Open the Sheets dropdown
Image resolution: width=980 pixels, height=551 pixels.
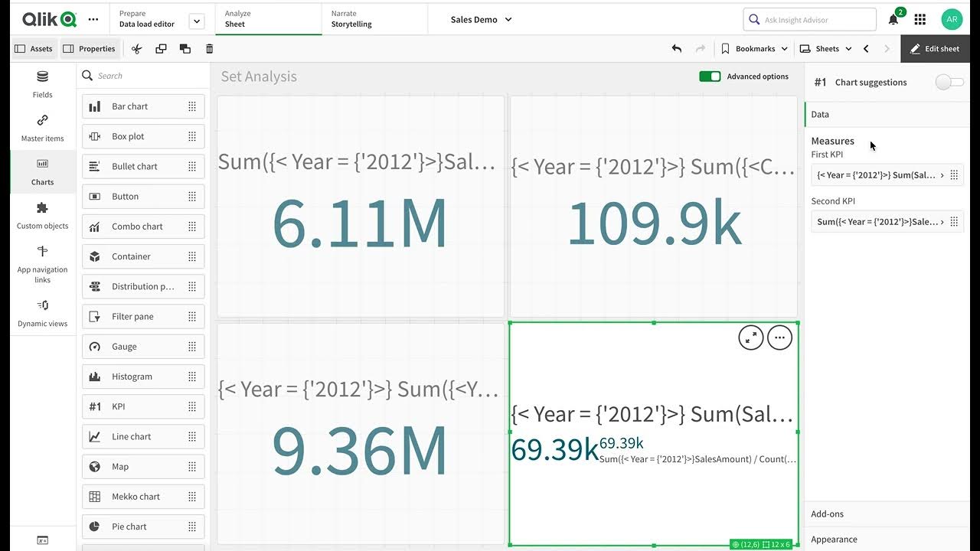coord(825,48)
